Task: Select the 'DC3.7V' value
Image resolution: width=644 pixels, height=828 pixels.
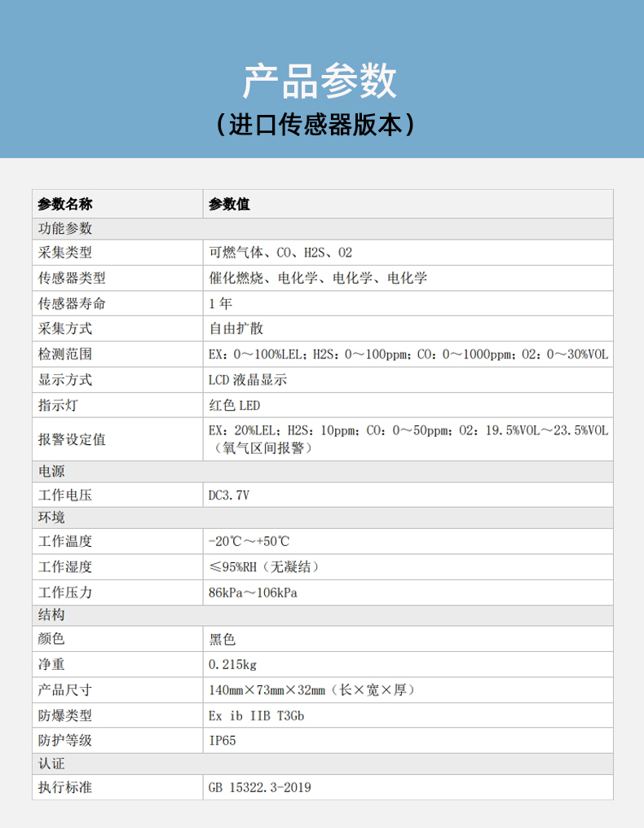Action: 229,495
